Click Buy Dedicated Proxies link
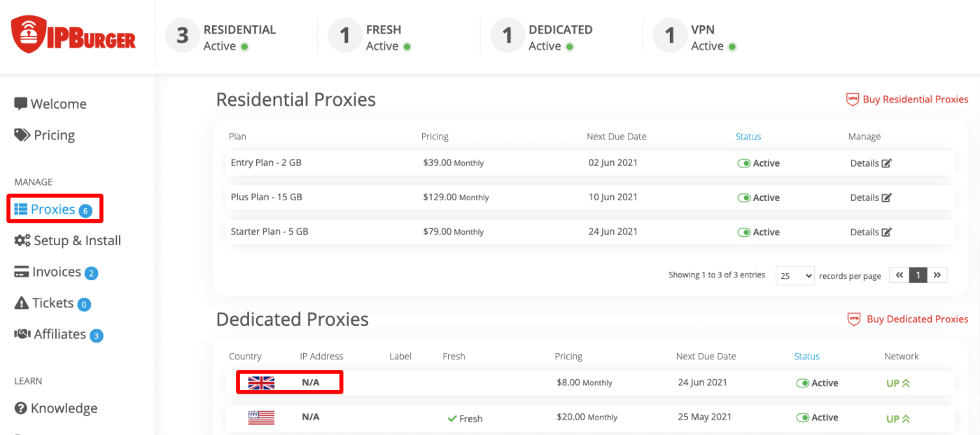980x435 pixels. 917,319
